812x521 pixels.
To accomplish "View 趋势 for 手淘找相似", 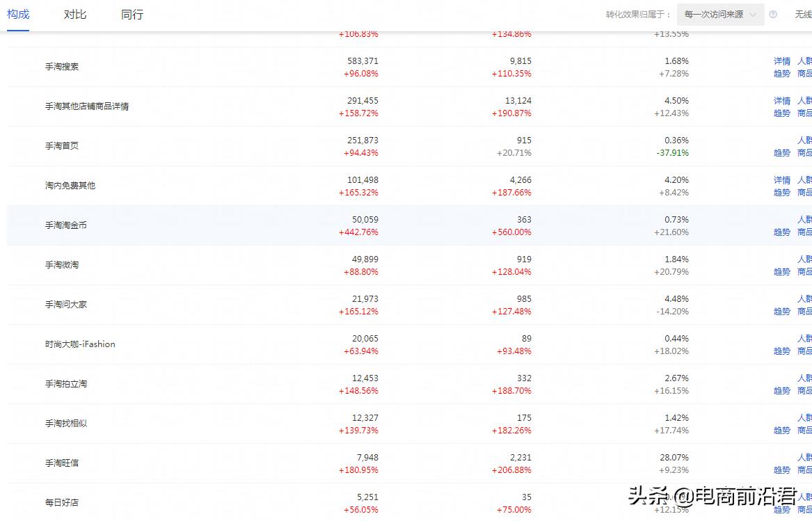I will pyautogui.click(x=782, y=430).
